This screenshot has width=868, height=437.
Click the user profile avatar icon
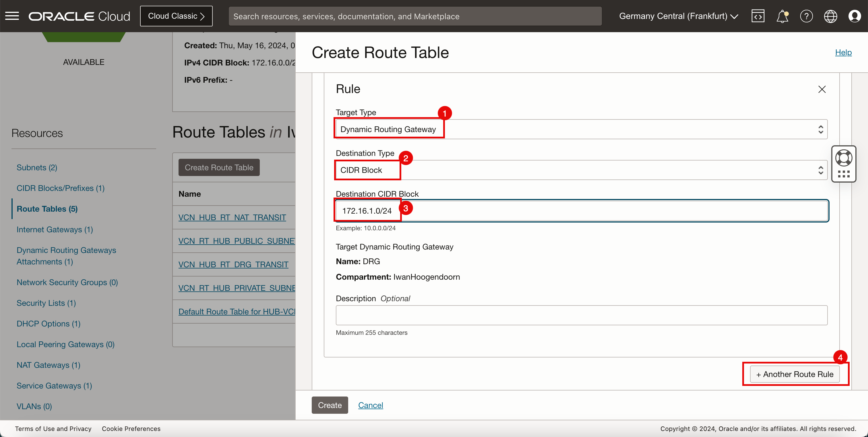click(x=856, y=16)
